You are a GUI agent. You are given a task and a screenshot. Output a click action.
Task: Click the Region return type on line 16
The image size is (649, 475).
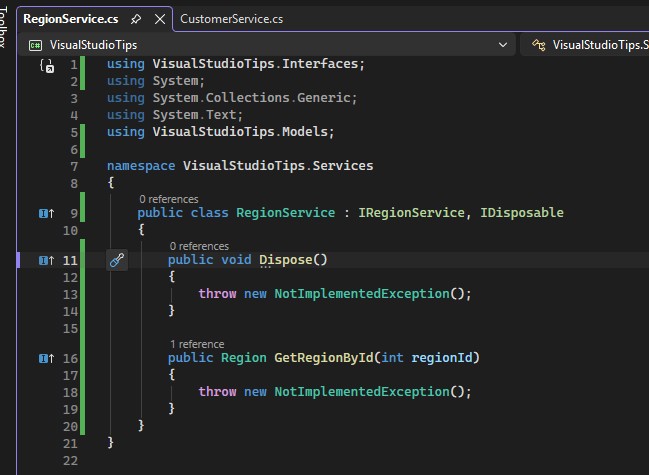[x=244, y=357]
